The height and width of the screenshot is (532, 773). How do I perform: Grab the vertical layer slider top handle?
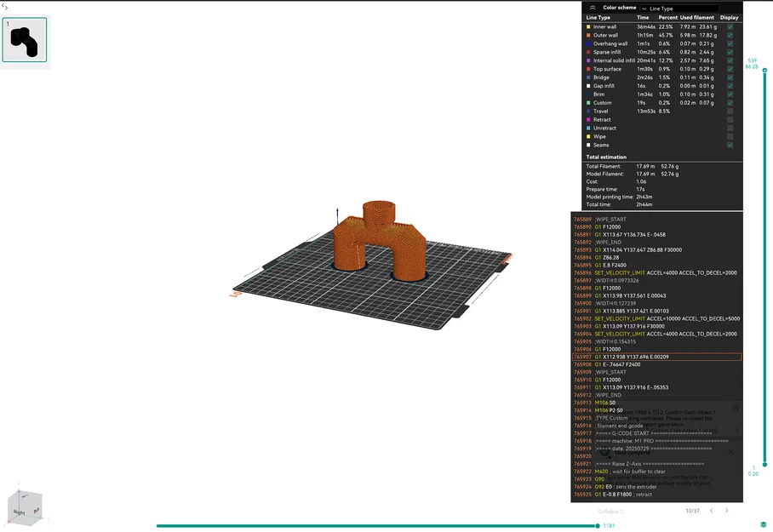(x=764, y=71)
